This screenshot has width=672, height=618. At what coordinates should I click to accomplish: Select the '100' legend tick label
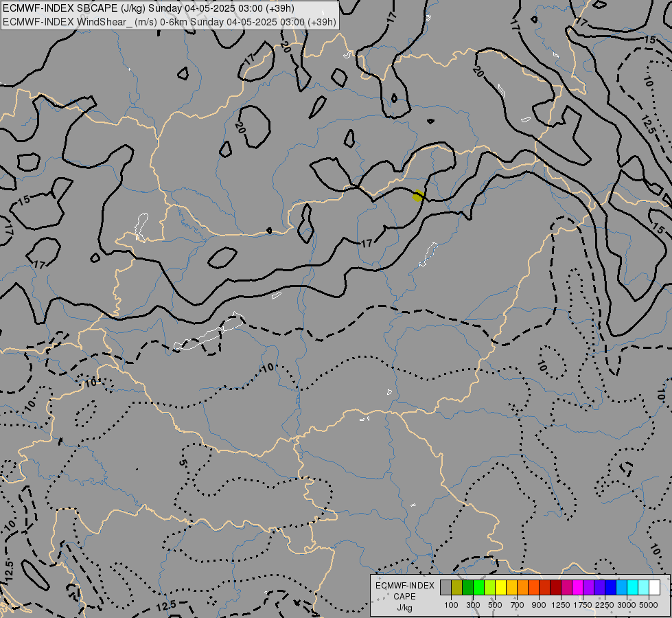point(451,605)
